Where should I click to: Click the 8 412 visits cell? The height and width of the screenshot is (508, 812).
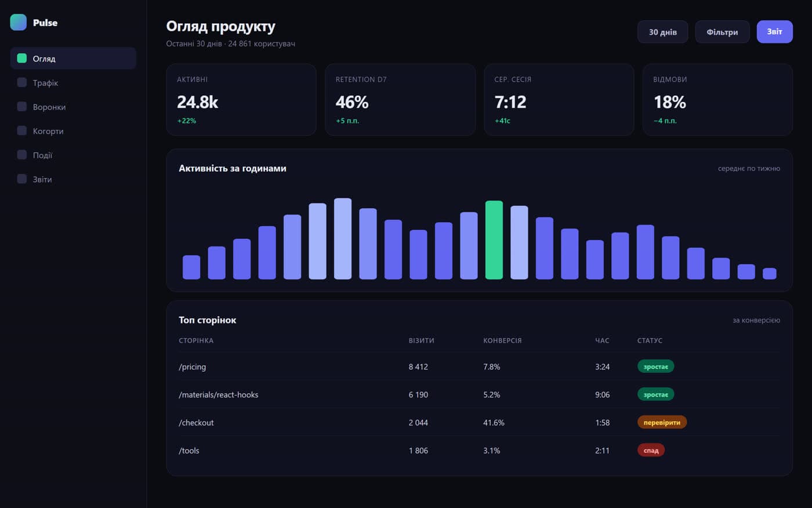418,367
